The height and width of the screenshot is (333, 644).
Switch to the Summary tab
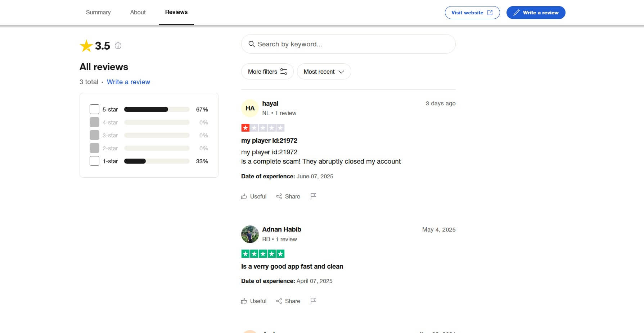98,12
